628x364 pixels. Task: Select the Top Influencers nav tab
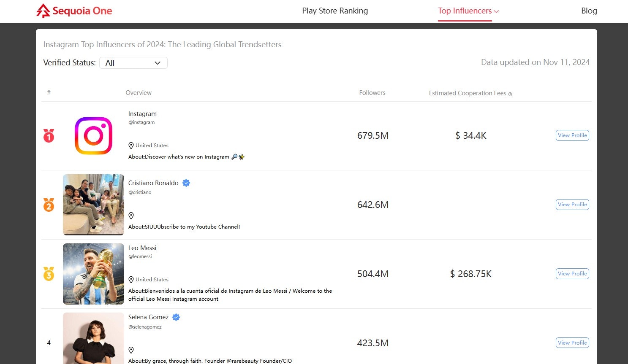[x=465, y=11]
